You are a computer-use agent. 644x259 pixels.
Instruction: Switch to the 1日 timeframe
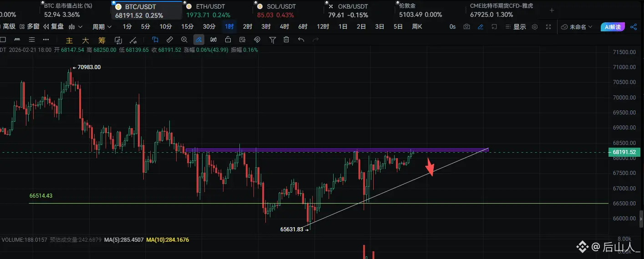pos(343,27)
